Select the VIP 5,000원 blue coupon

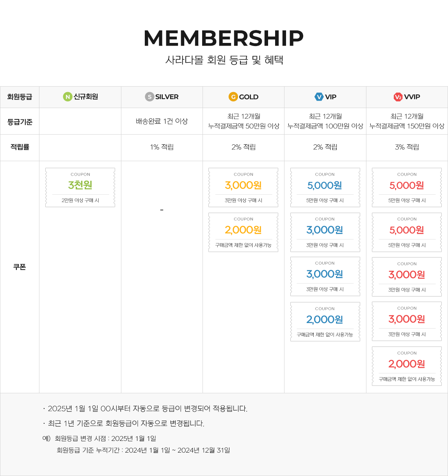[325, 187]
